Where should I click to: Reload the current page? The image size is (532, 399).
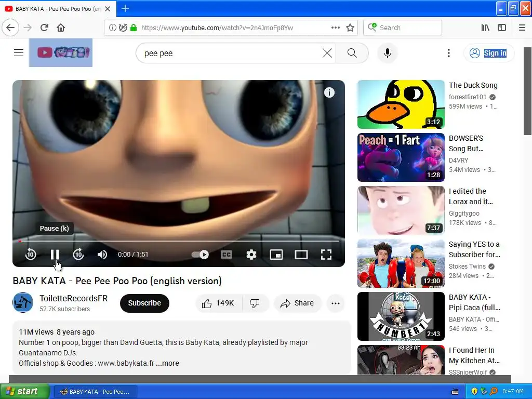tap(45, 28)
